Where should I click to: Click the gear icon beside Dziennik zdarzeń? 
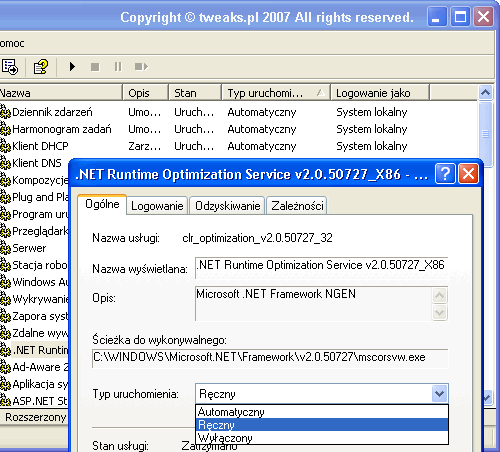coord(5,112)
